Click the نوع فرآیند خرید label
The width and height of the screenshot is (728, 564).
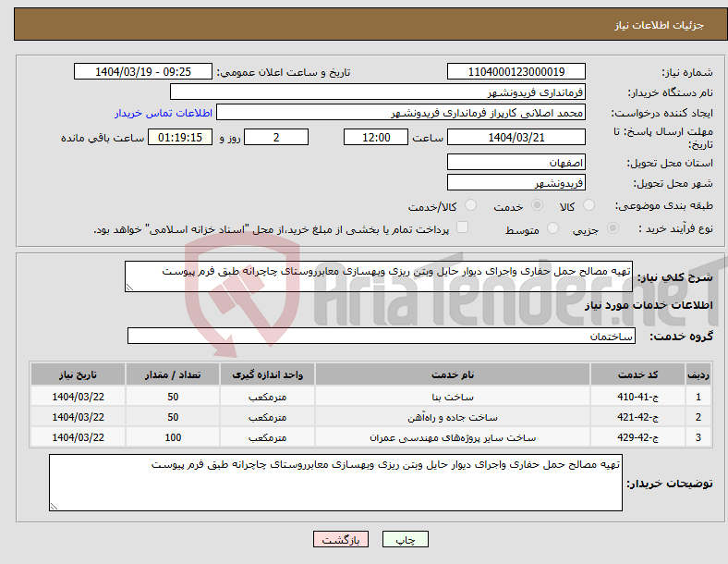click(x=676, y=228)
